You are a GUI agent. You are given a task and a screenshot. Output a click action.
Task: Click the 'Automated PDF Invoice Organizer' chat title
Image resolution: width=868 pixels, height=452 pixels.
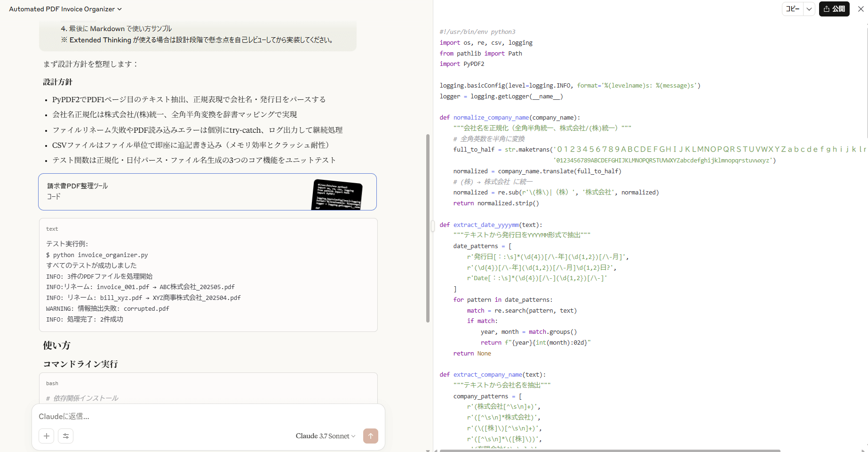click(62, 9)
